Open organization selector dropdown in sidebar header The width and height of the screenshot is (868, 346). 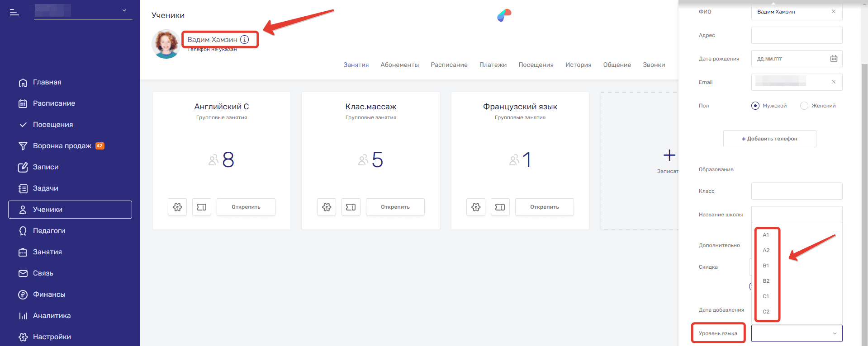pos(124,10)
